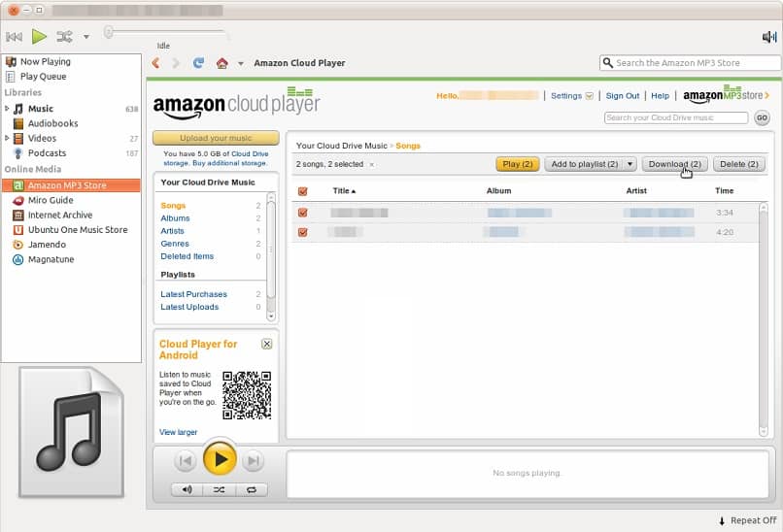Uncheck the song with time 4:20
Screen dimensions: 783x532
tap(303, 232)
